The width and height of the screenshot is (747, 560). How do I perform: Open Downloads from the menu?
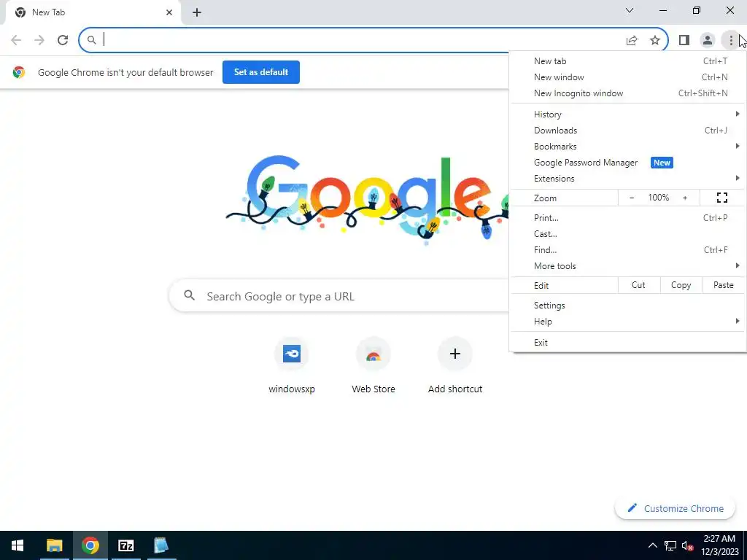628,131
